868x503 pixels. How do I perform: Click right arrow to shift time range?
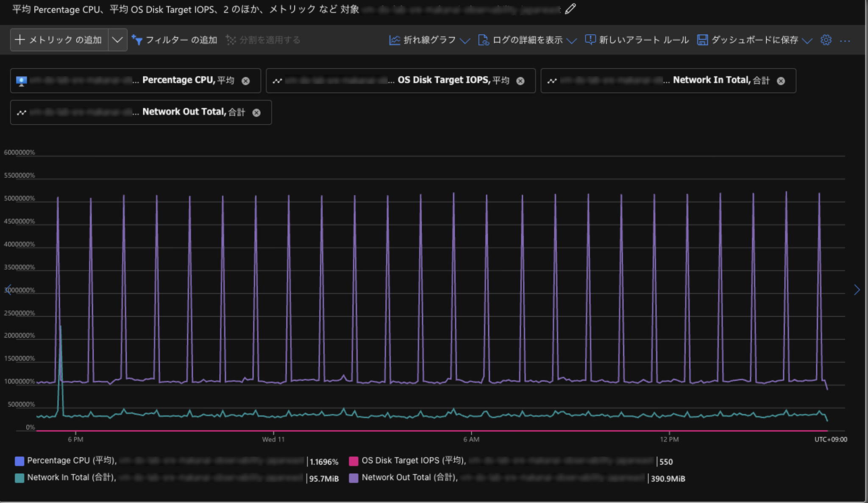857,290
